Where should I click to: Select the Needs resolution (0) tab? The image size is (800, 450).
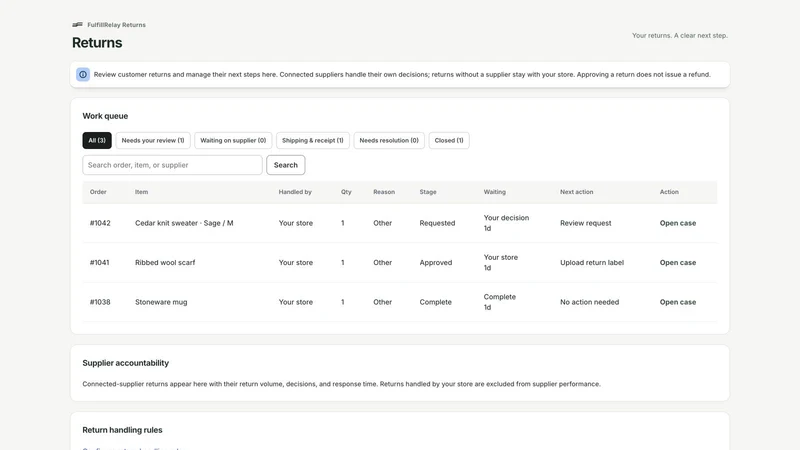pos(389,140)
